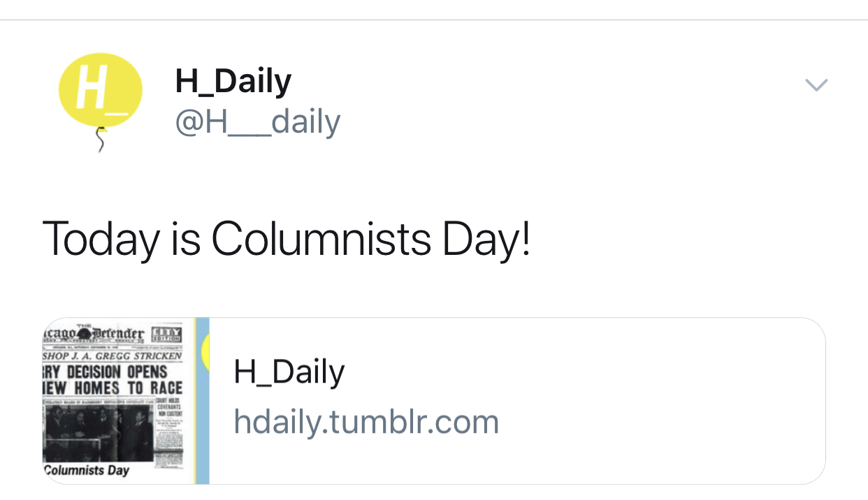Click the partial yellow circle on the card
This screenshot has height=500, width=868.
pyautogui.click(x=205, y=351)
